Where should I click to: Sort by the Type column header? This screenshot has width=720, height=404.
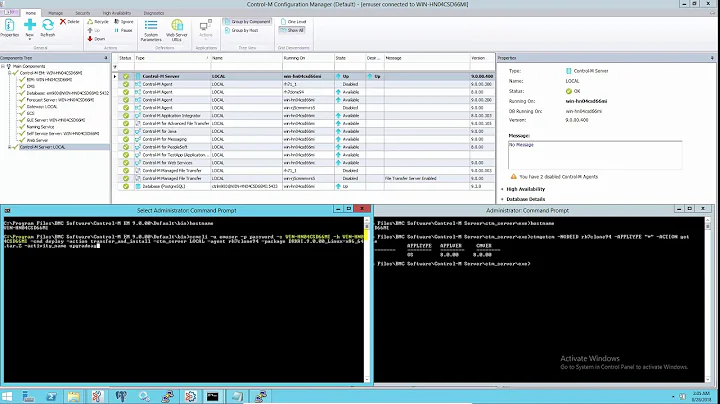click(172, 58)
